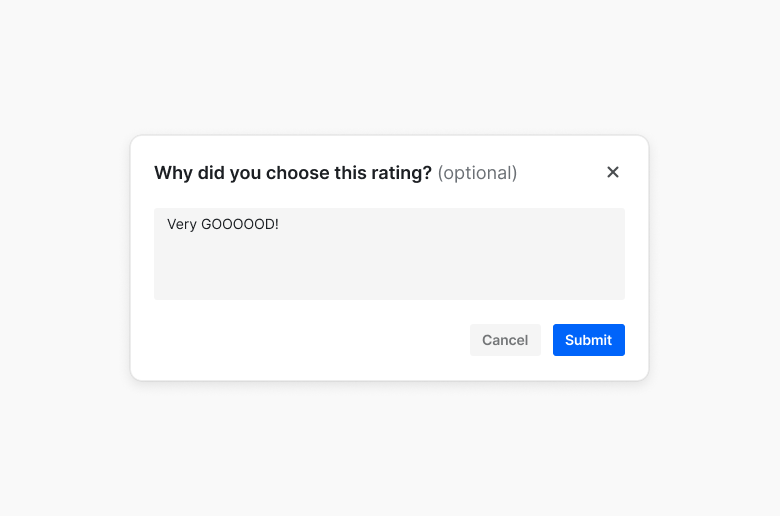Place cursor after 'GOOOOOD!' in the comment box

280,224
